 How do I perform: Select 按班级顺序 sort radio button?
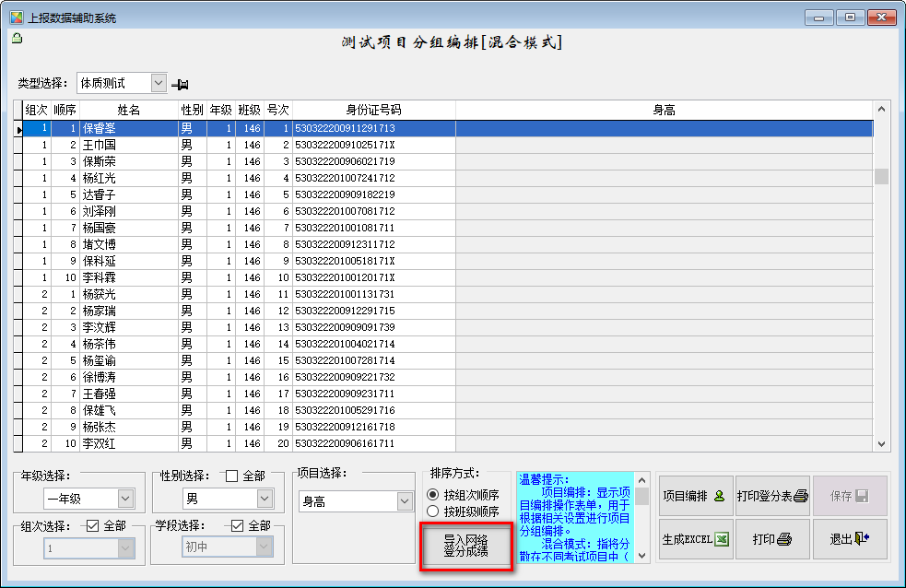pyautogui.click(x=433, y=512)
